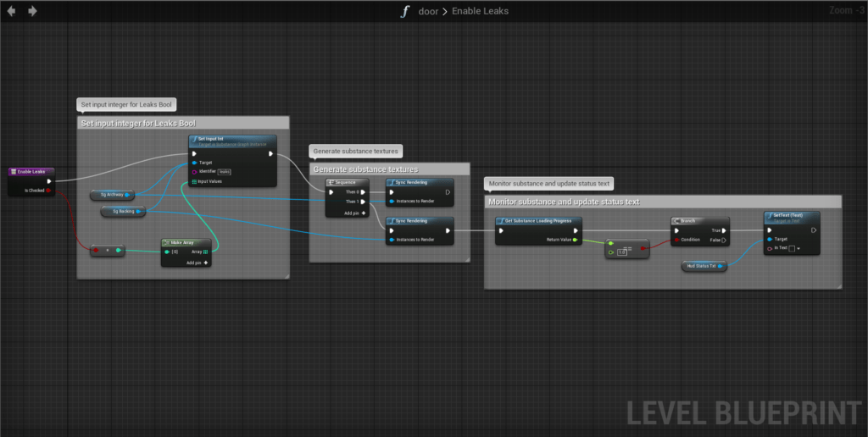
Task: Click the red Is Checked output pin
Action: (x=48, y=191)
